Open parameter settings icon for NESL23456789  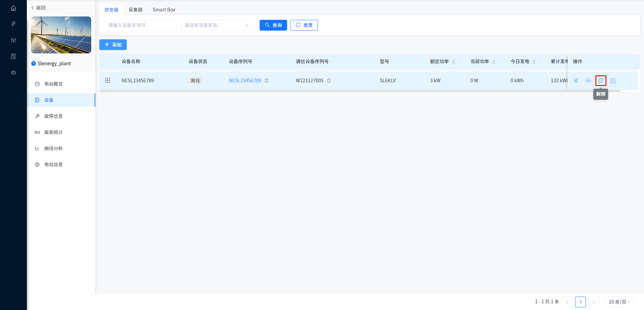tap(576, 81)
